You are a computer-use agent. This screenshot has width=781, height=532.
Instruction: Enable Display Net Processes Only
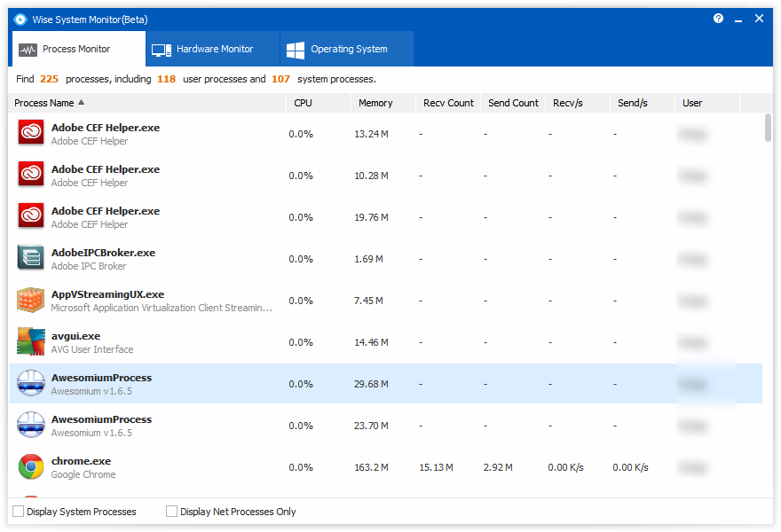click(171, 512)
